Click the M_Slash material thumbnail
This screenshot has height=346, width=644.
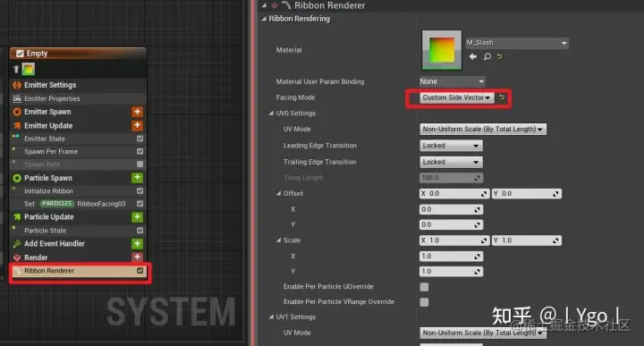coord(442,50)
